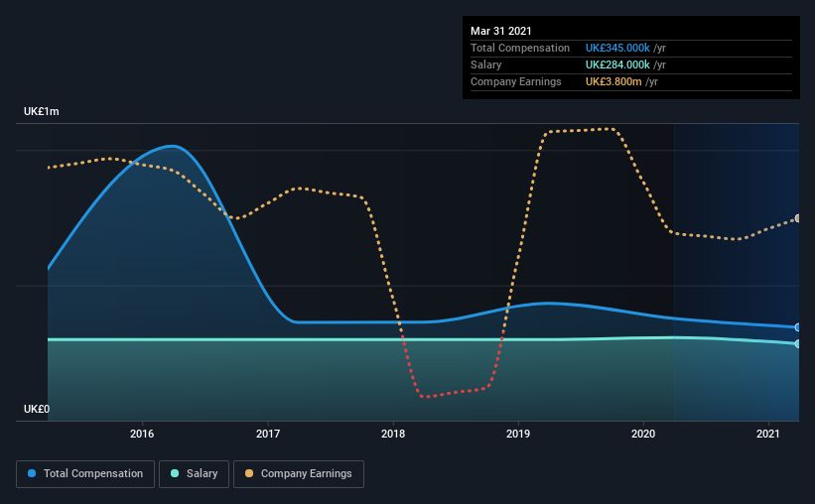Click the 2018 x-axis label
This screenshot has width=815, height=504.
(393, 434)
